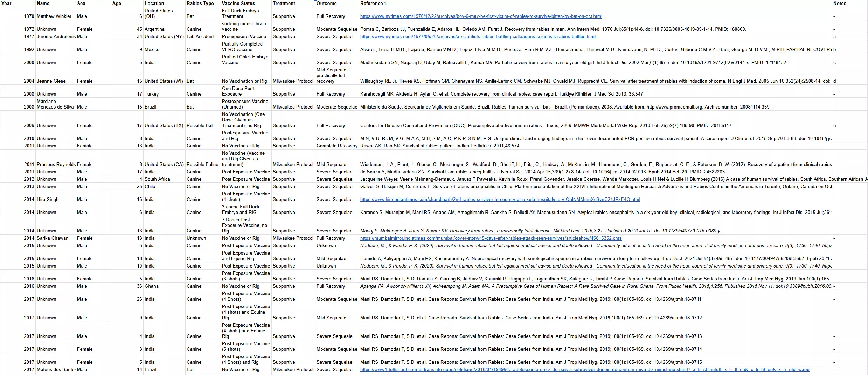Click the Matthew Winkler name cell
The width and height of the screenshot is (868, 375).
click(55, 14)
